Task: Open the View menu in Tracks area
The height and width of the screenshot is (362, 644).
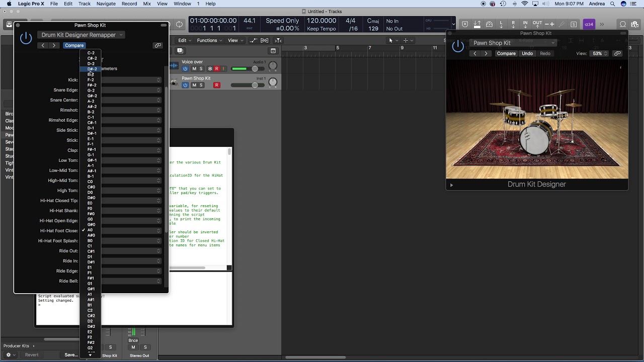Action: [x=235, y=40]
